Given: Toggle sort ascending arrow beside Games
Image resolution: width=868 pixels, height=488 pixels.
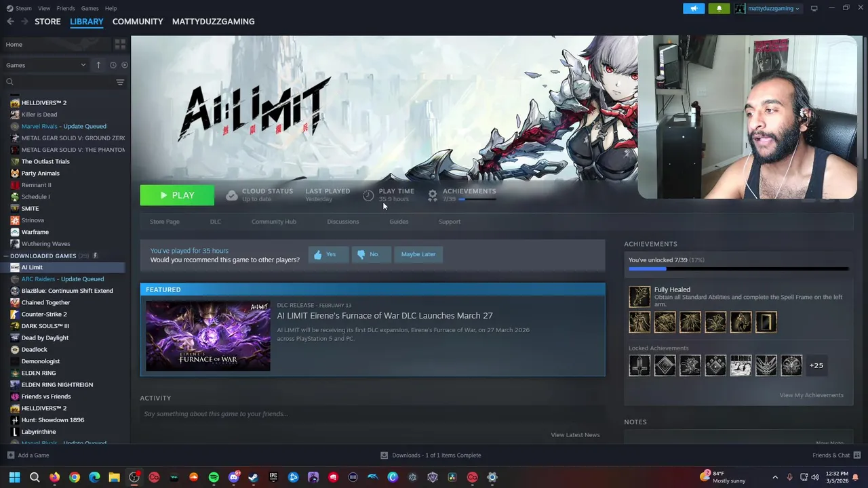Looking at the screenshot, I should tap(98, 65).
